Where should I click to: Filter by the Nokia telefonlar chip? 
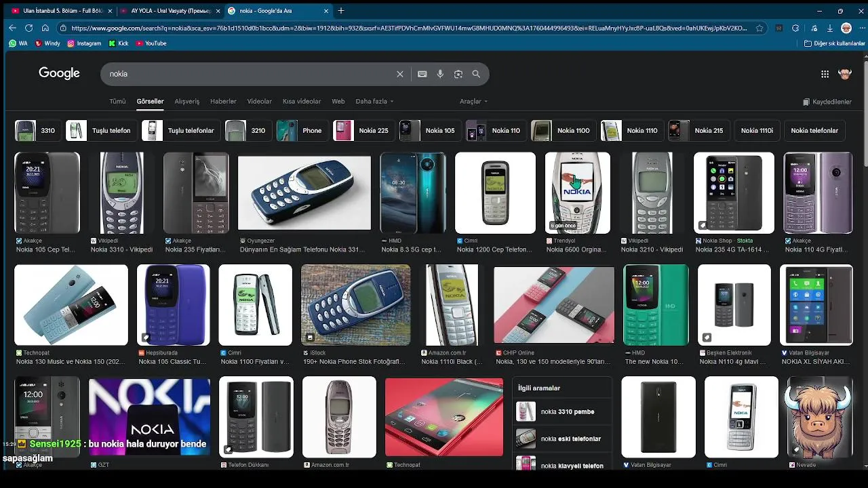click(814, 131)
